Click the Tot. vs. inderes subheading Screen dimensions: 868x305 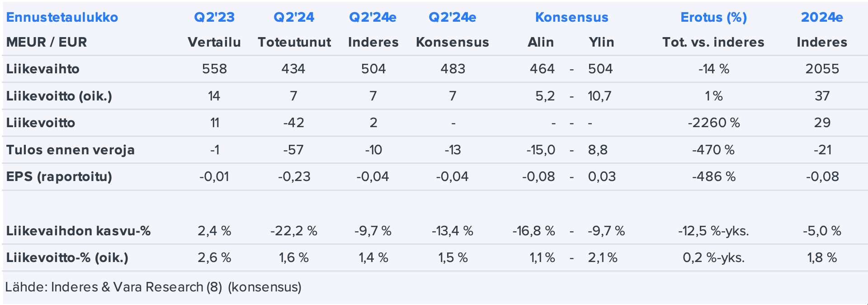point(713,42)
